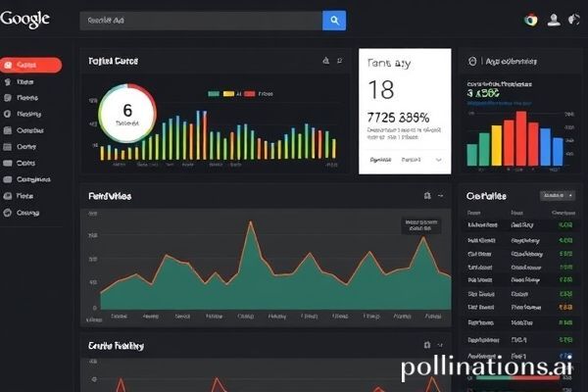The image size is (588, 392).
Task: Click the circle icon heading the top-right chart card
Action: pos(471,60)
